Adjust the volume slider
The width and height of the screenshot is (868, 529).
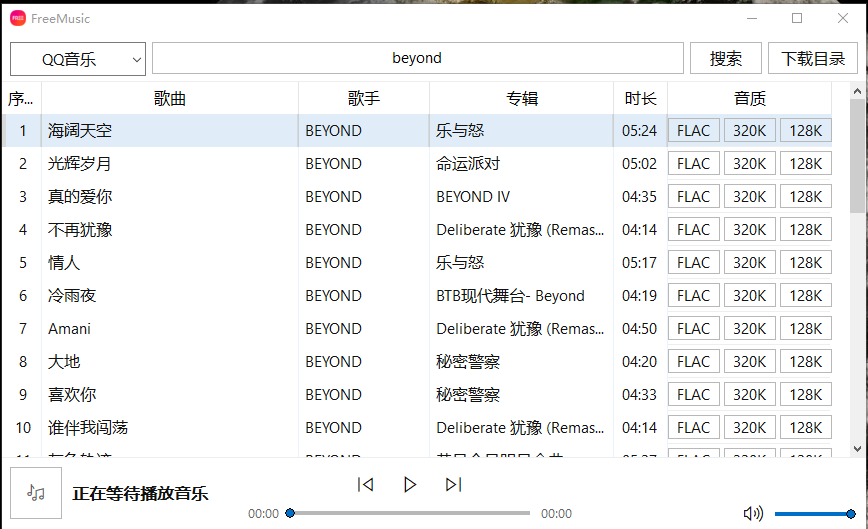point(815,514)
